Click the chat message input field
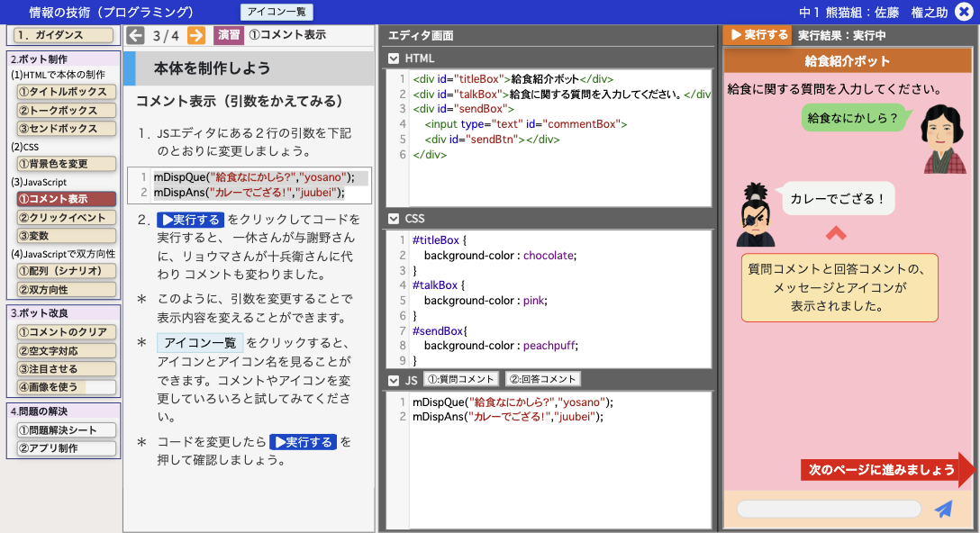 pos(829,509)
